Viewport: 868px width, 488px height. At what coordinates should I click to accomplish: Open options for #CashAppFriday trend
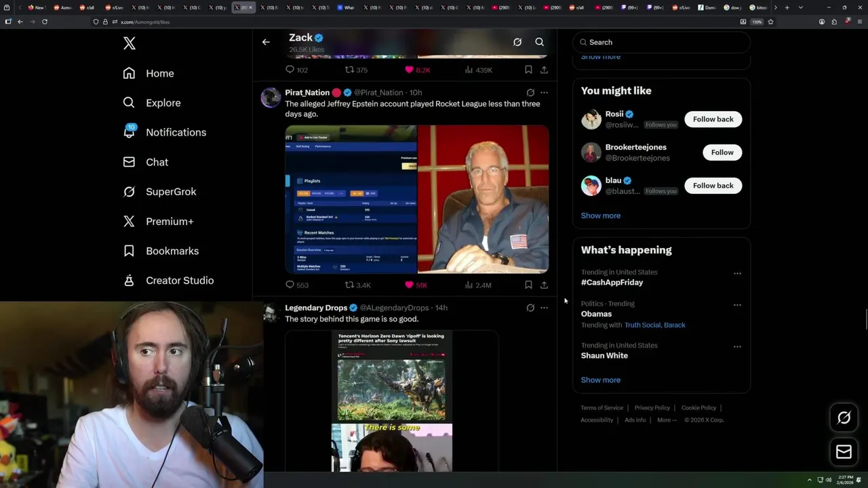(737, 274)
